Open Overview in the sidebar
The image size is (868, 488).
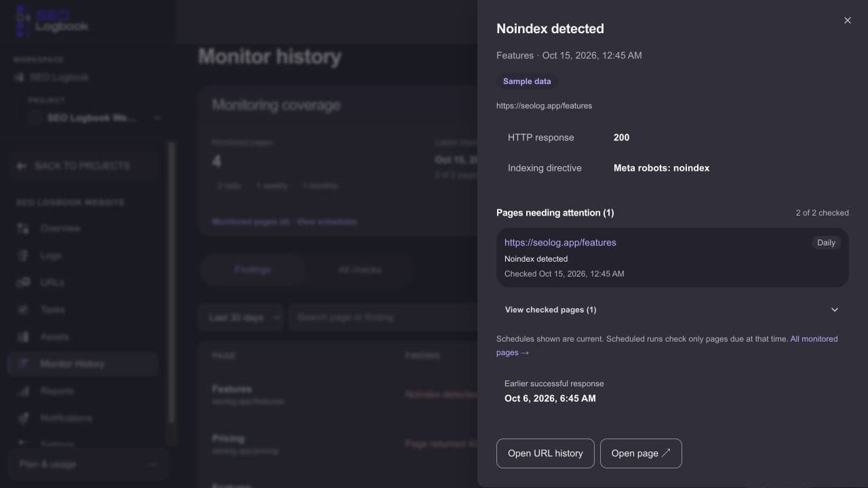click(83, 228)
